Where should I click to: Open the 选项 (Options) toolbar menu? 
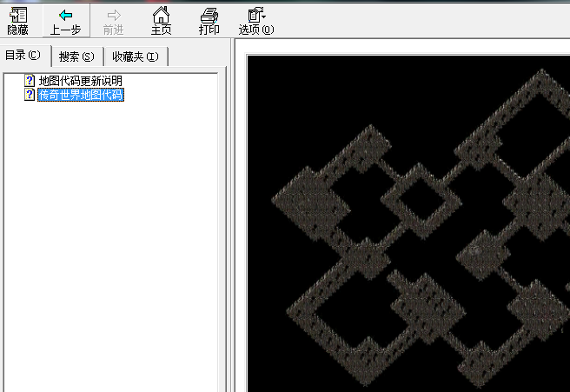256,21
